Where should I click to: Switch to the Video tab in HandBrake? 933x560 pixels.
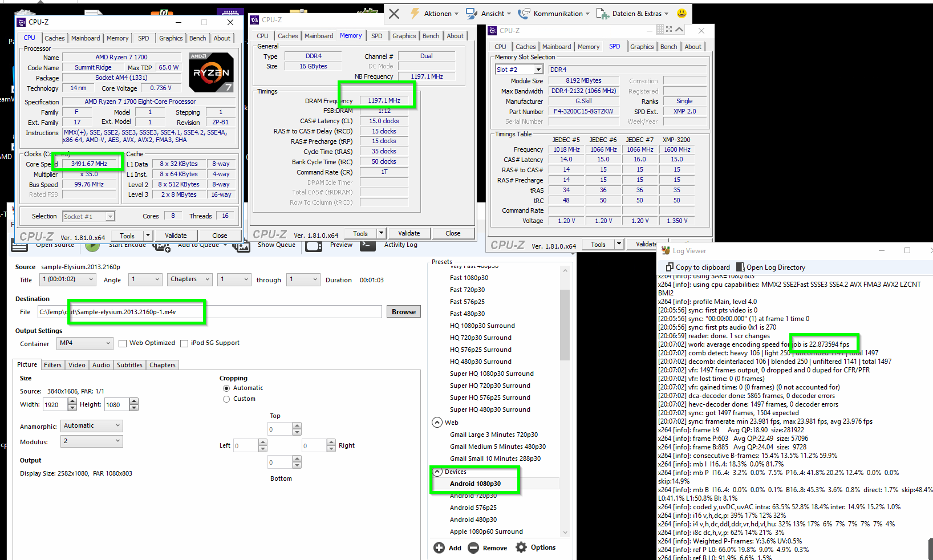(x=76, y=365)
